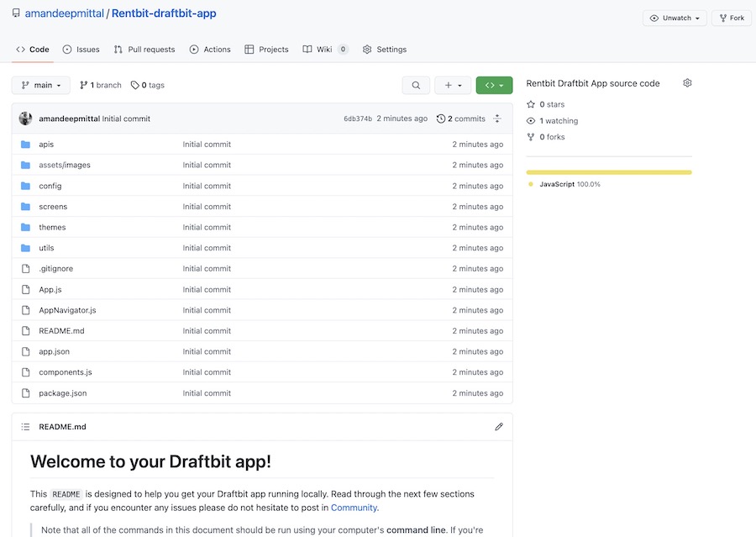Open the .gitignore file name

coord(56,269)
